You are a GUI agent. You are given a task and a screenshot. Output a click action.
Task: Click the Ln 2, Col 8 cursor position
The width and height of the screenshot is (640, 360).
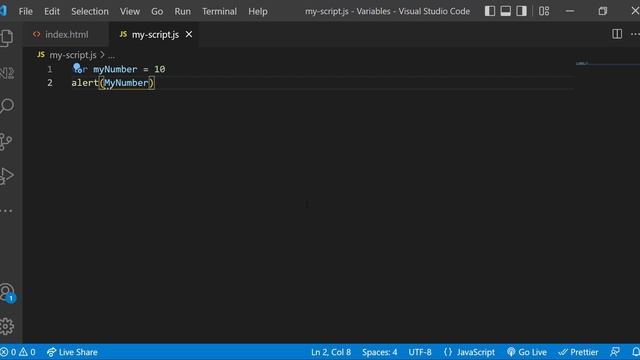(x=331, y=352)
